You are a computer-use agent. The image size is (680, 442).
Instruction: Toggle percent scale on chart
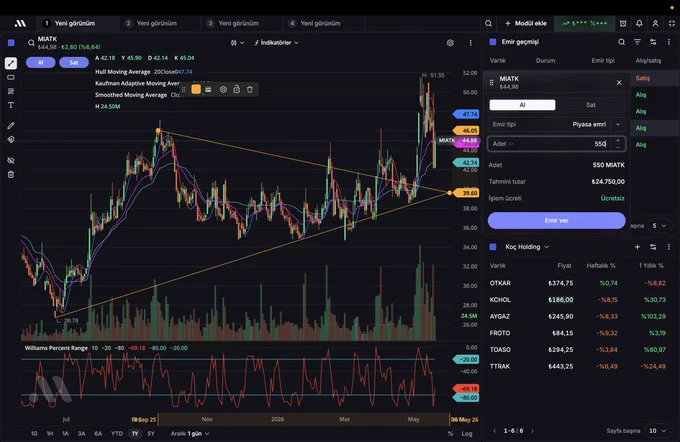[450, 433]
